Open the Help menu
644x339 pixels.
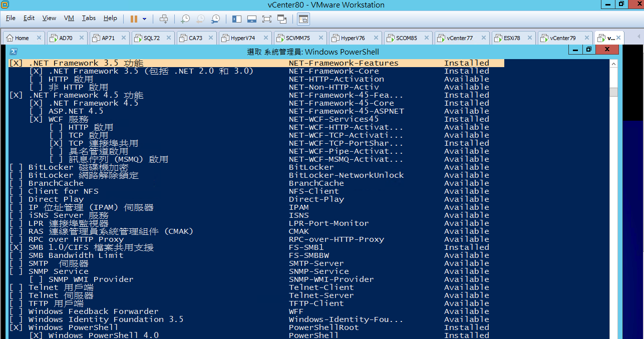(x=110, y=18)
